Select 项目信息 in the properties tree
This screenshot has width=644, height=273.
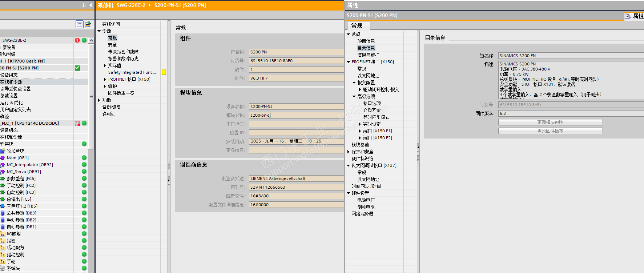(x=366, y=41)
